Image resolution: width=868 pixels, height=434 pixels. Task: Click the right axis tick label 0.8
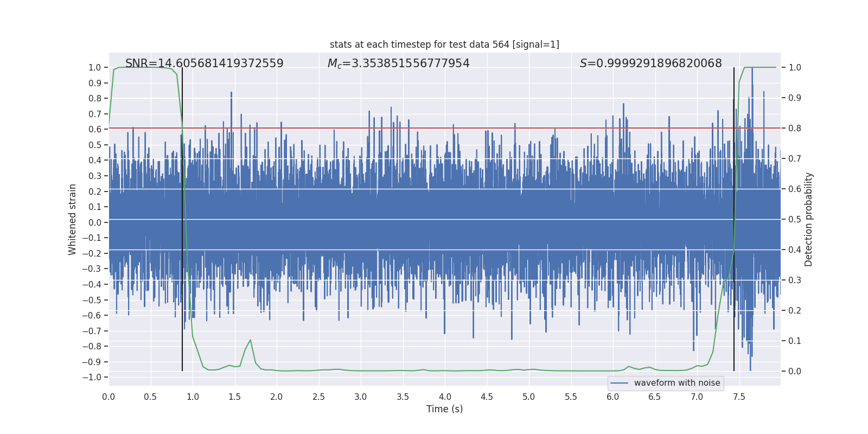pyautogui.click(x=795, y=129)
